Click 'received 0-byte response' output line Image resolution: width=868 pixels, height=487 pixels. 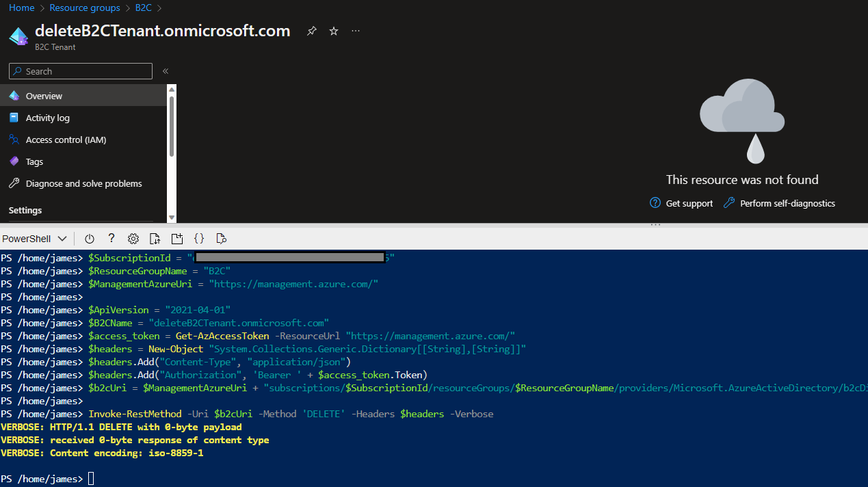coord(135,440)
